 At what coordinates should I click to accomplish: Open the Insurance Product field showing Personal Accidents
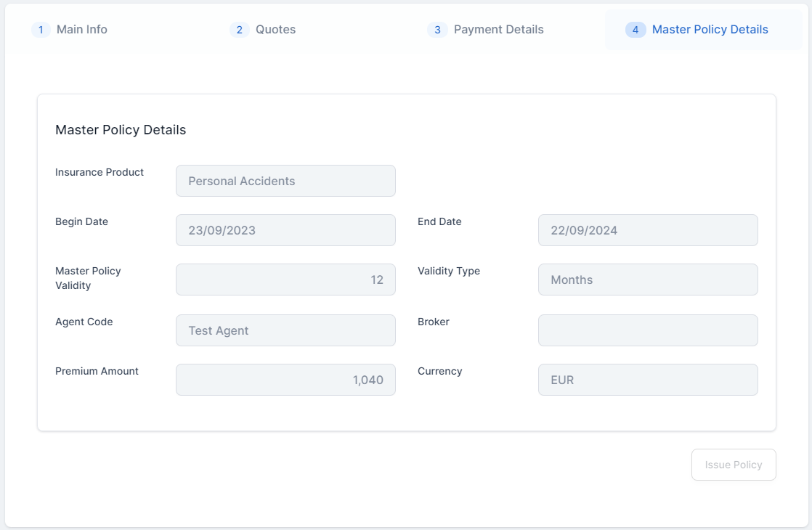285,181
